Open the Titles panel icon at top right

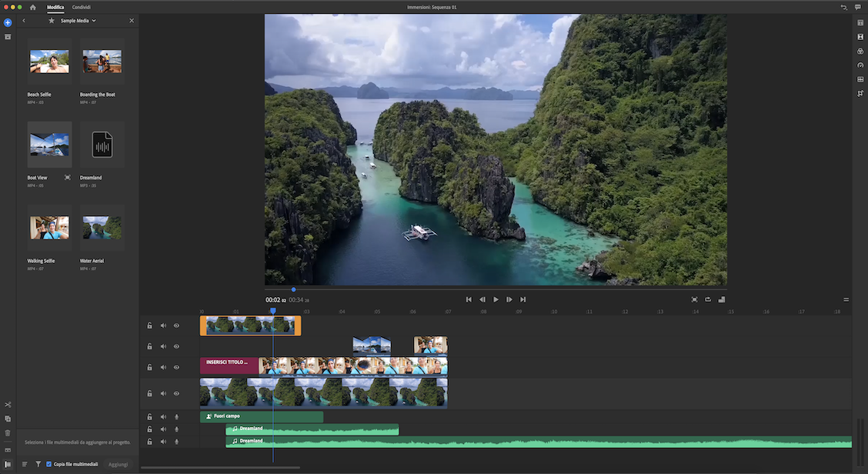click(860, 22)
